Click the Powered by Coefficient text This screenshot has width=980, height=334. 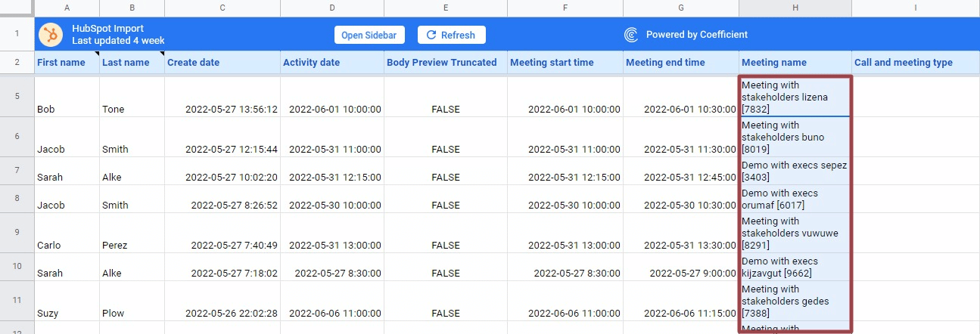pos(696,35)
